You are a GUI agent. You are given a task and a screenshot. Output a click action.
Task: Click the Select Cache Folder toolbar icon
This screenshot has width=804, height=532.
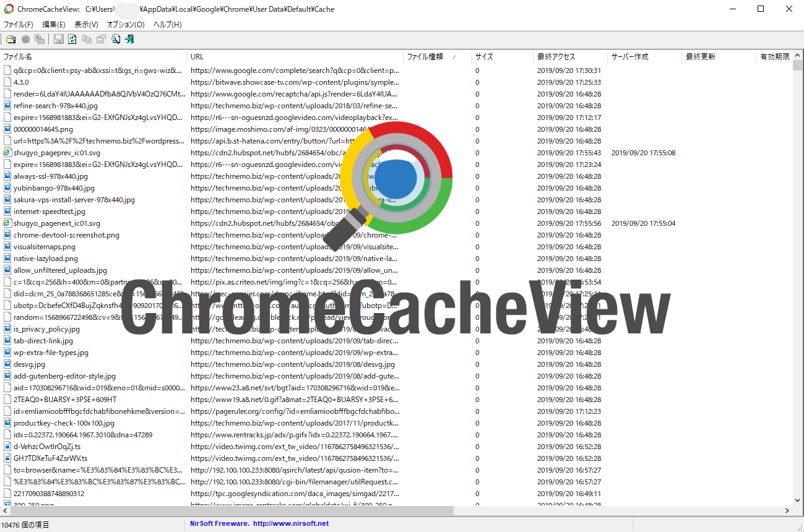[11, 40]
